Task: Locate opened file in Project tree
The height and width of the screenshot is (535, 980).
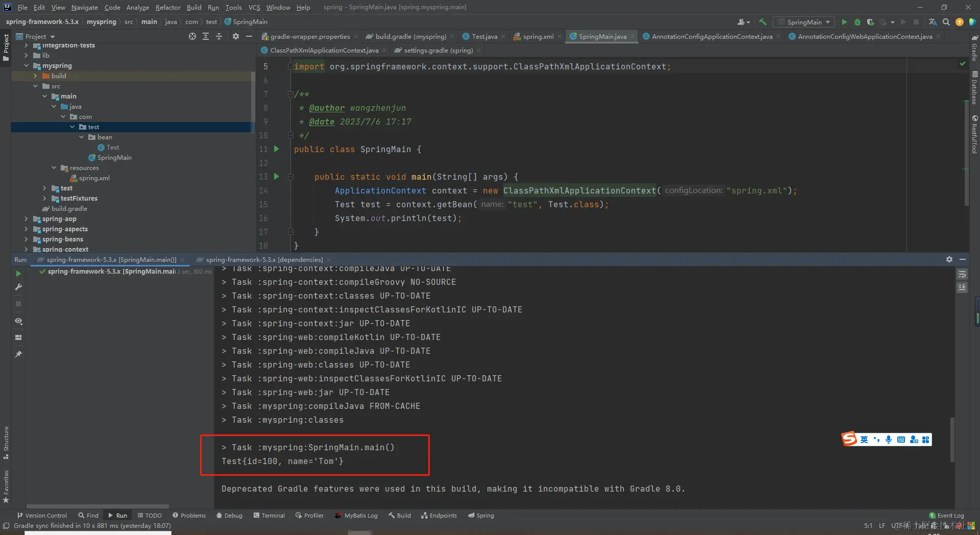Action: pyautogui.click(x=192, y=36)
